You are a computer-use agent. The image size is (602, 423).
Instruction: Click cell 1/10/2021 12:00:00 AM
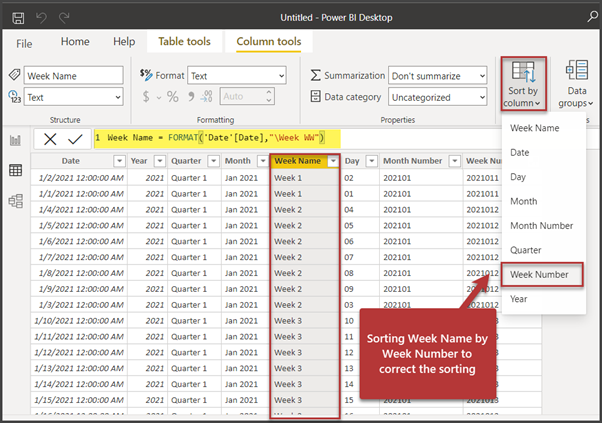(x=79, y=321)
